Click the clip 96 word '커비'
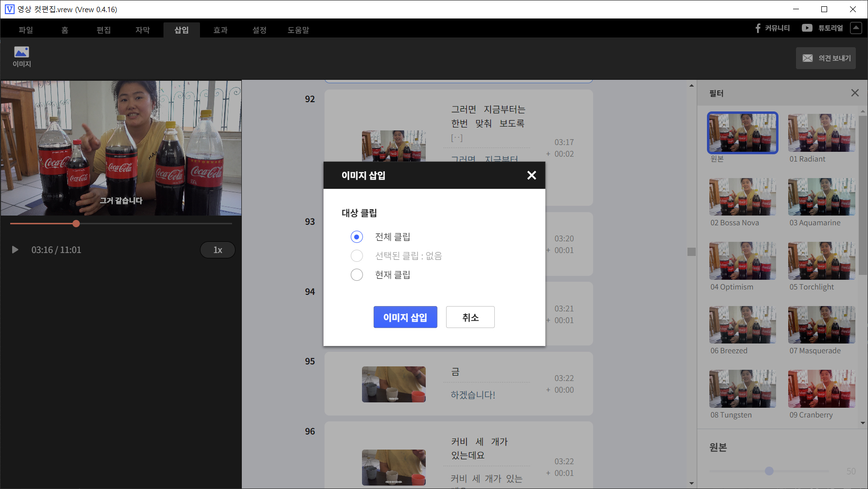 coord(459,442)
